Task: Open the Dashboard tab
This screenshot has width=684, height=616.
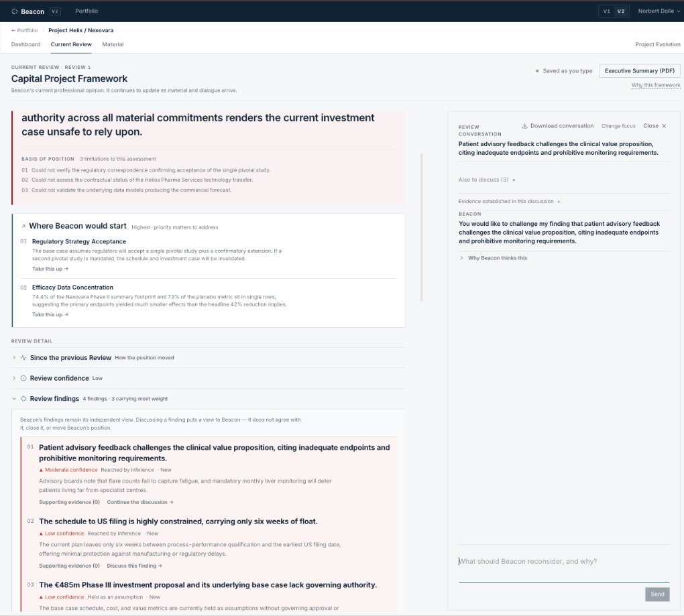Action: click(x=25, y=44)
